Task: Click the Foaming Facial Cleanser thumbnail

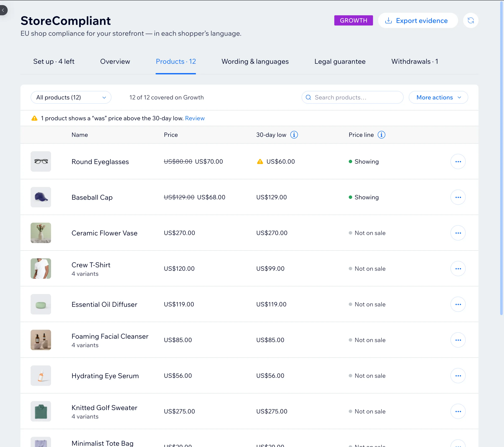Action: click(x=41, y=340)
